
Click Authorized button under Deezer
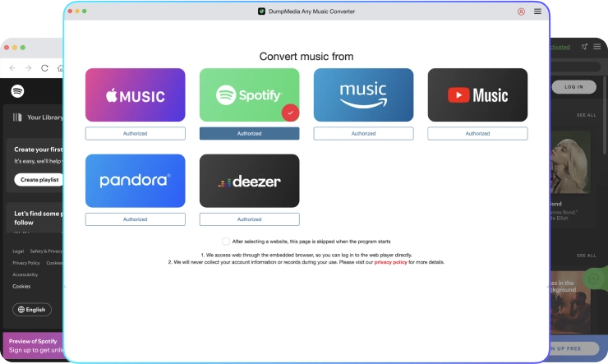click(x=249, y=219)
